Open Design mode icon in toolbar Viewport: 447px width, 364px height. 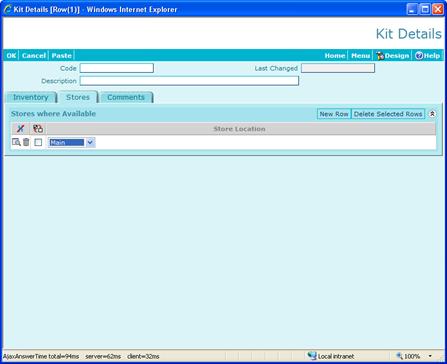(x=380, y=56)
